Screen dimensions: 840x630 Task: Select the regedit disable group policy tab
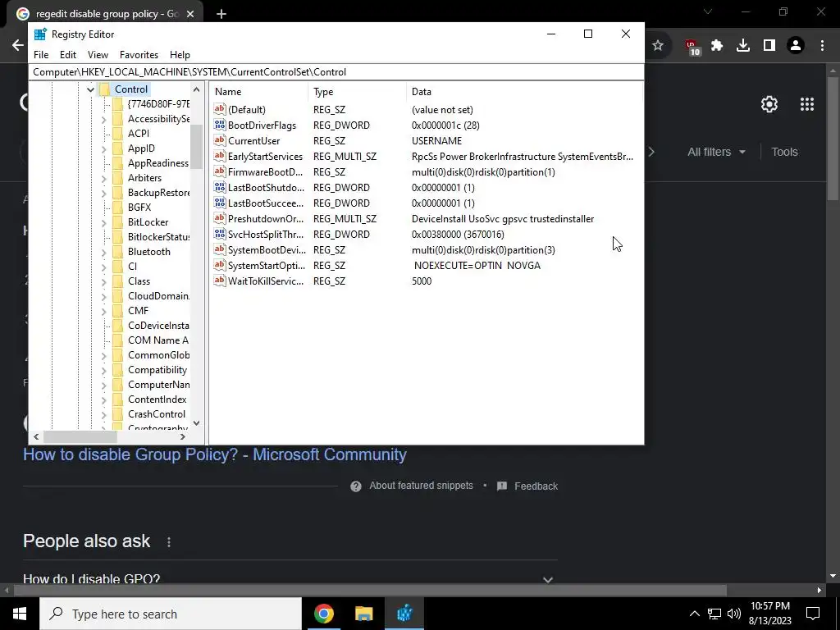[105, 14]
